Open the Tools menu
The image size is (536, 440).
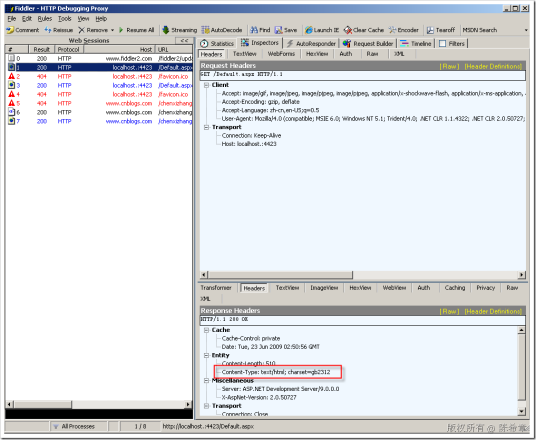pos(65,18)
